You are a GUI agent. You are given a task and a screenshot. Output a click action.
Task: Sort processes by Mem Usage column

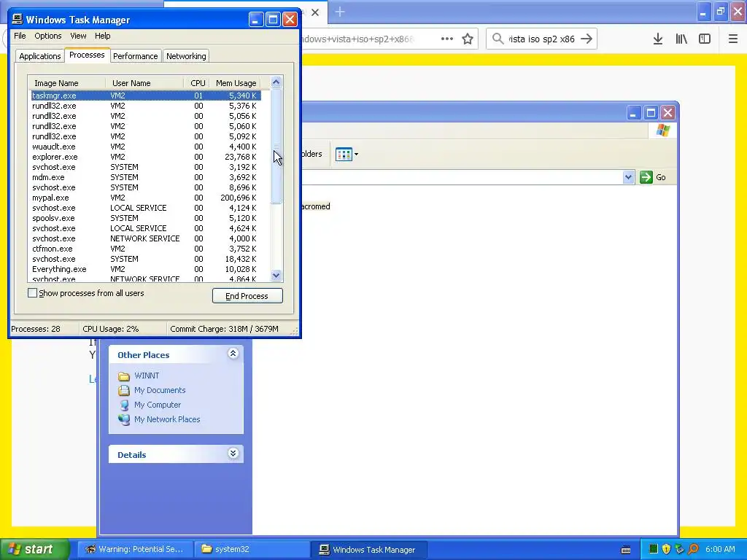click(236, 83)
